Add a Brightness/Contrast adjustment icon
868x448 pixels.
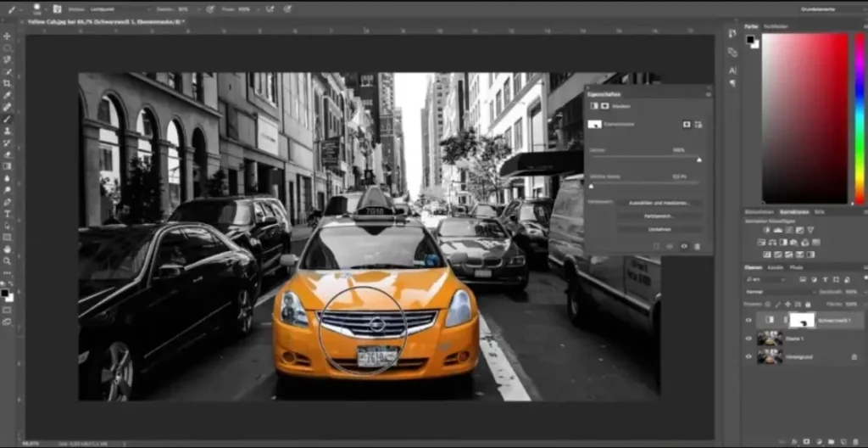point(766,230)
